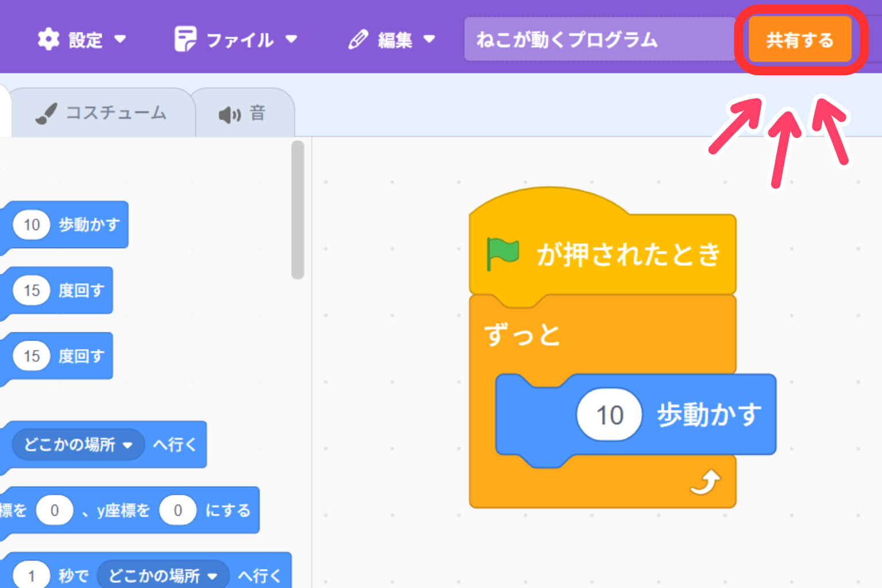This screenshot has width=882, height=588.
Task: Switch to the コスチューム tab
Action: (x=115, y=113)
